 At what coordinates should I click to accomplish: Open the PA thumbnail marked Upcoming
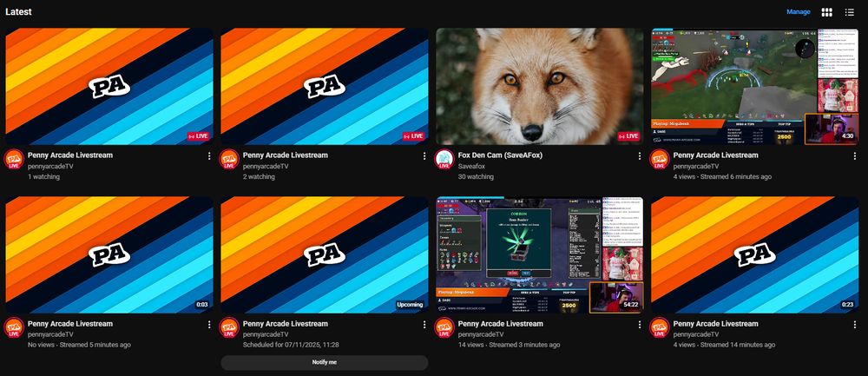click(x=325, y=254)
